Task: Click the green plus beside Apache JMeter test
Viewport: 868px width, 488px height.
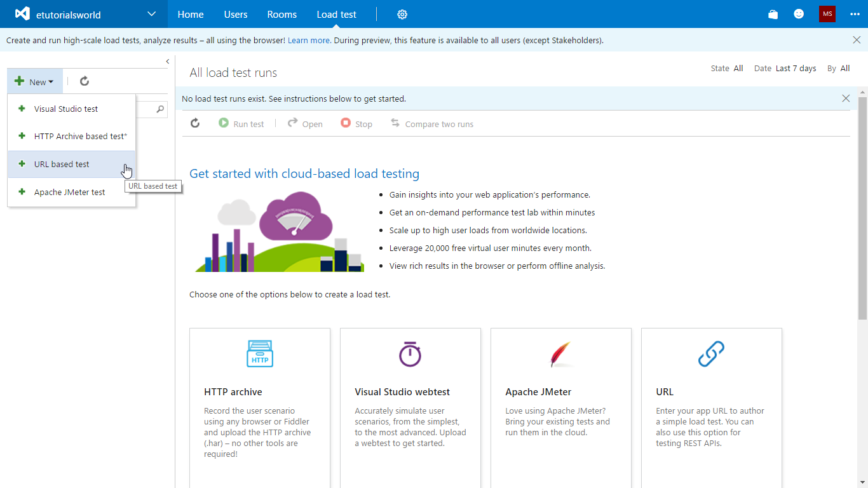Action: point(22,192)
